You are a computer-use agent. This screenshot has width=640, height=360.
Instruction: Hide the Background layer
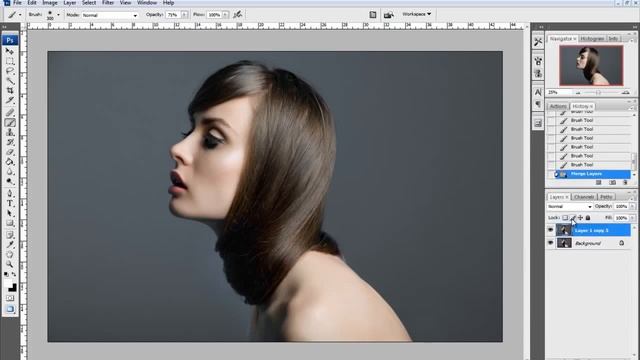coord(550,243)
